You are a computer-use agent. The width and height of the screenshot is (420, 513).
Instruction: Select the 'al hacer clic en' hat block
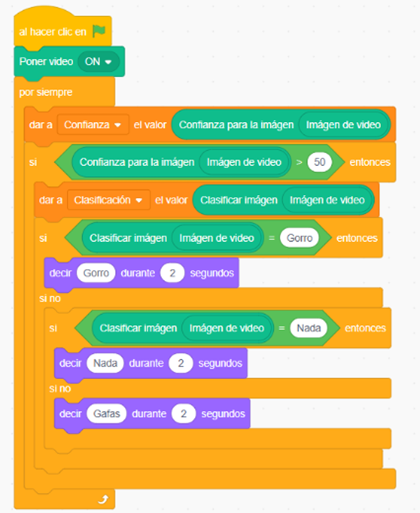52,32
